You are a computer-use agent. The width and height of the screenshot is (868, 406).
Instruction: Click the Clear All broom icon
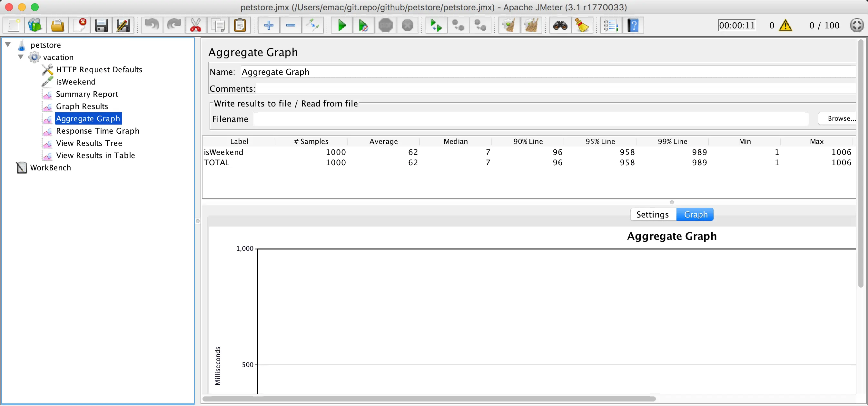[531, 25]
